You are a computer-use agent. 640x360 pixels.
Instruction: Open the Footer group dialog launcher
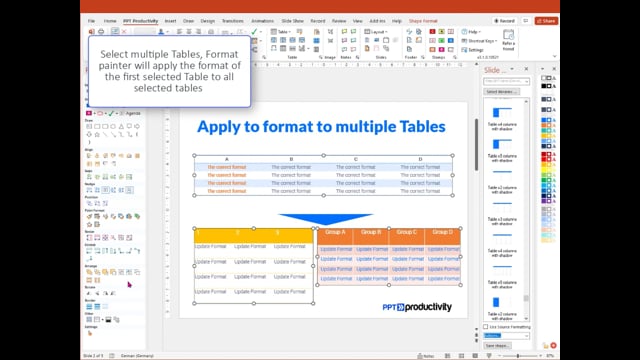(x=422, y=58)
